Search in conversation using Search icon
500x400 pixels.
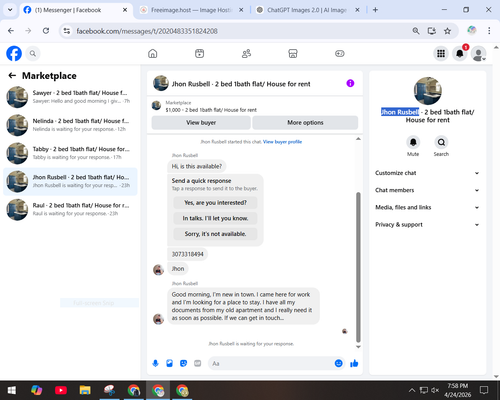(441, 142)
